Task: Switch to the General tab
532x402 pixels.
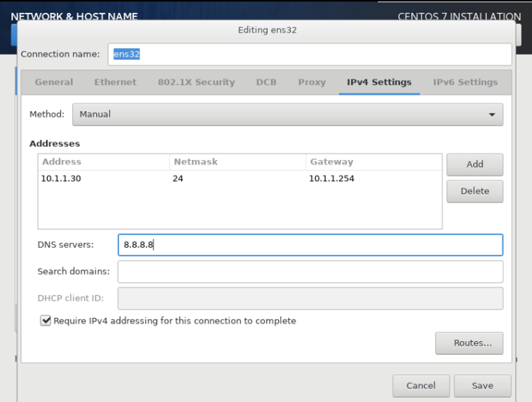Action: pyautogui.click(x=54, y=82)
